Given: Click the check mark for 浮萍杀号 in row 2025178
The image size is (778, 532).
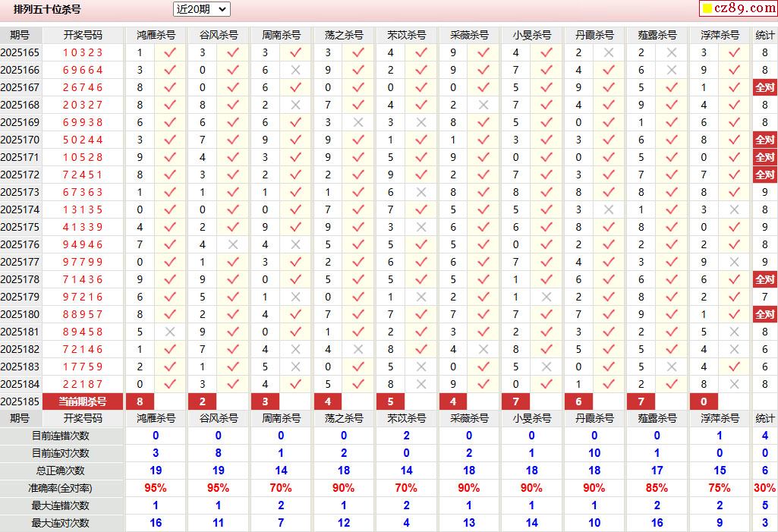Looking at the screenshot, I should click(x=734, y=279).
